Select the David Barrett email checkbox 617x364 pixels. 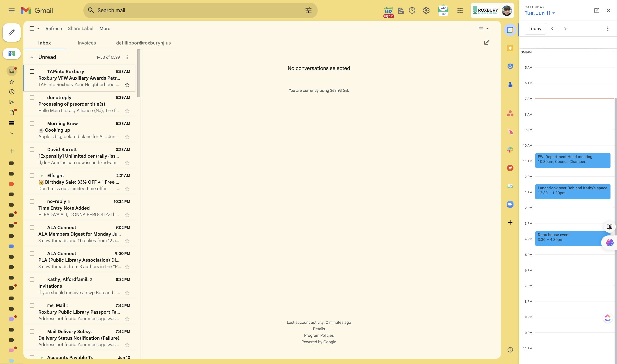32,150
